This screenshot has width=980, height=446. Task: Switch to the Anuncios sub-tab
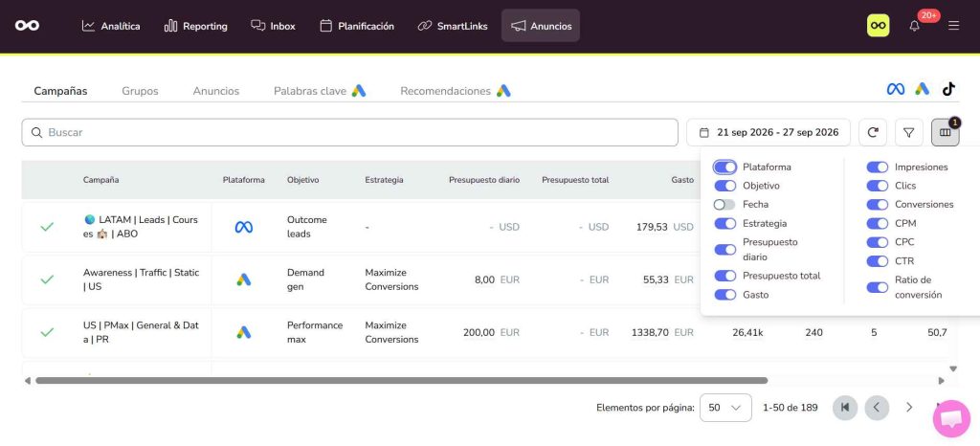(x=215, y=91)
